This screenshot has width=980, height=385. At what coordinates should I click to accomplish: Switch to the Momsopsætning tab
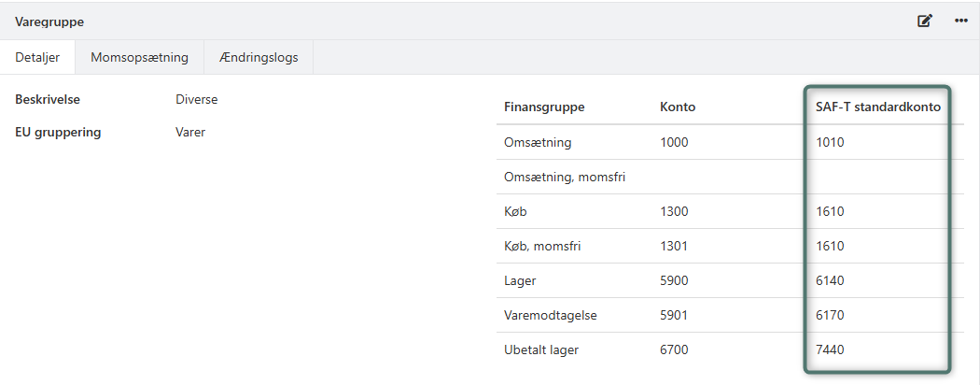point(139,57)
